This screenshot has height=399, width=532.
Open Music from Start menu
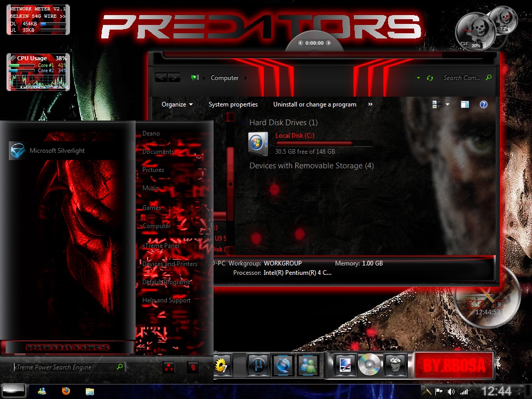(x=150, y=188)
